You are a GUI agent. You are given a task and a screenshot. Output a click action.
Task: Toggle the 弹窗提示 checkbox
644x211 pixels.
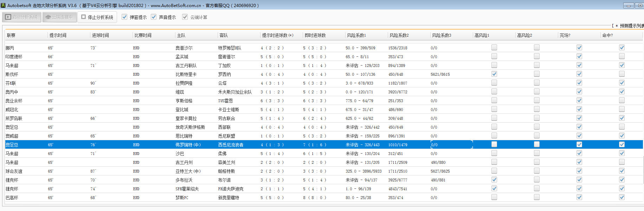(124, 17)
